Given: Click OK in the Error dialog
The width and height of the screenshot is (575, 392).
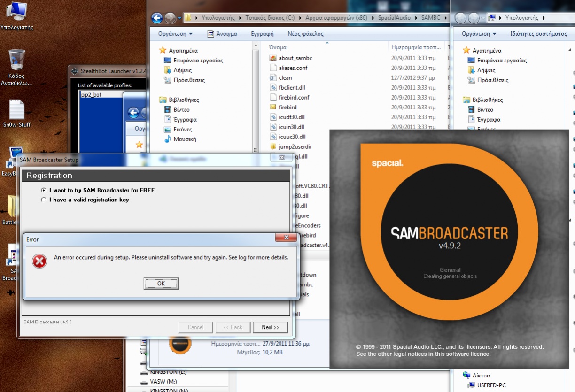Looking at the screenshot, I should point(161,284).
